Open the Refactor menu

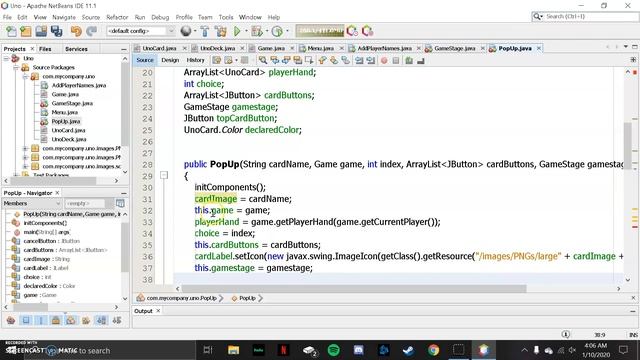coord(117,17)
